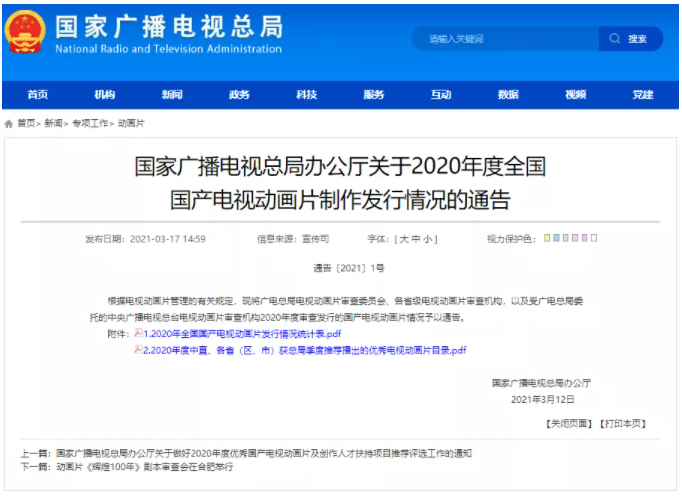Set font size to 小 (small)

[427, 239]
